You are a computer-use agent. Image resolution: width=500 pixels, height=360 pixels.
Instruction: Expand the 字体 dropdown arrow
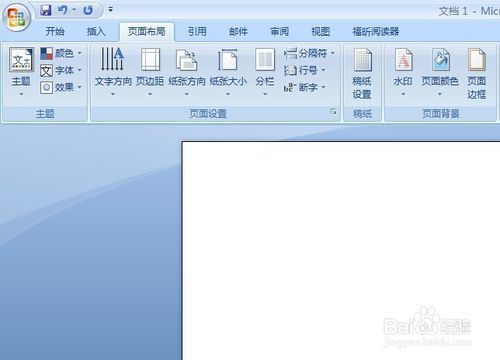tap(80, 70)
